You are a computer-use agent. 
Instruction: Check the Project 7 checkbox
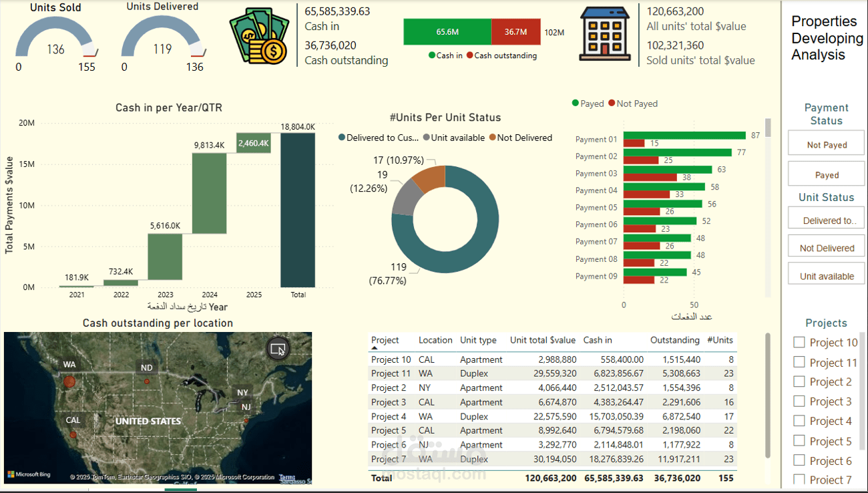tap(799, 479)
